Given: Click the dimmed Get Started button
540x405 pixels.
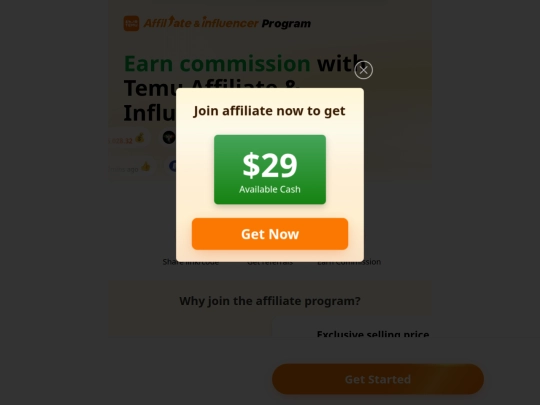Looking at the screenshot, I should coord(378,379).
